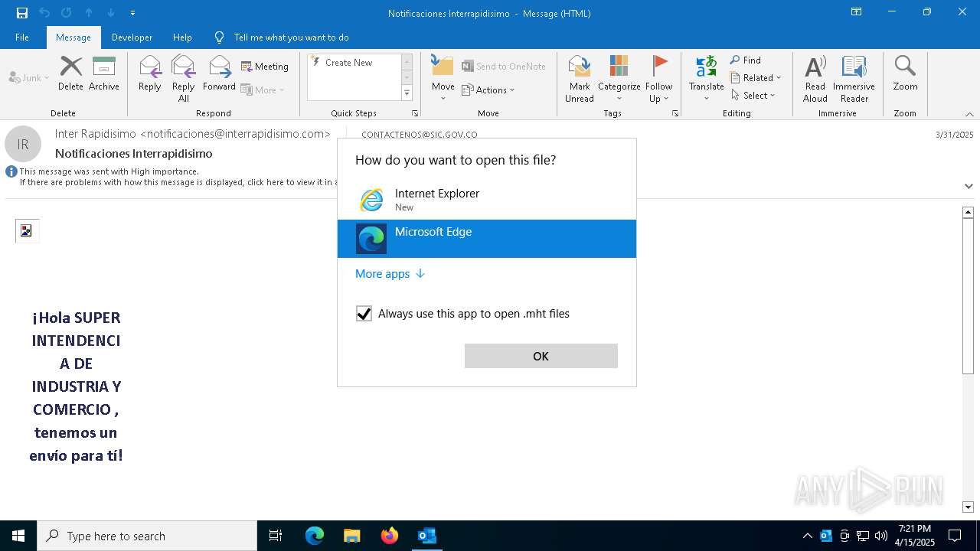Click the Previous Item up arrow
The image size is (980, 551).
click(x=89, y=13)
